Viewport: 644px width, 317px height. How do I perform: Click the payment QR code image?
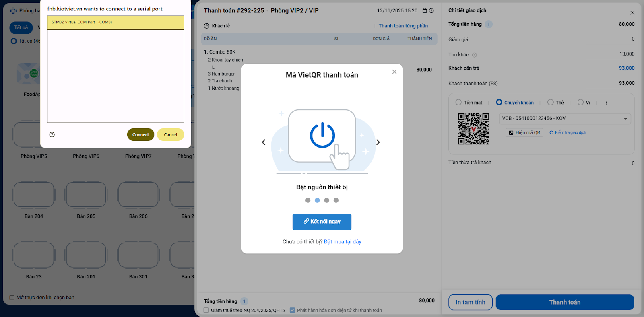tap(473, 129)
